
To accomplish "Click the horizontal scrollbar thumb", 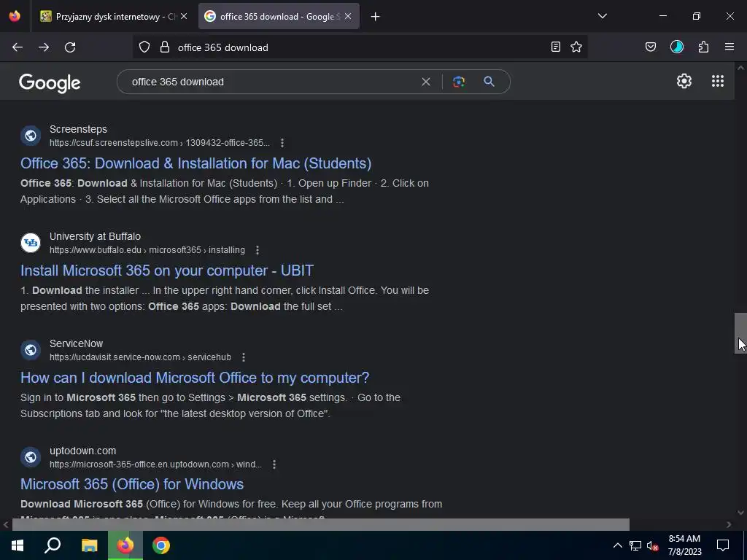I will point(321,525).
